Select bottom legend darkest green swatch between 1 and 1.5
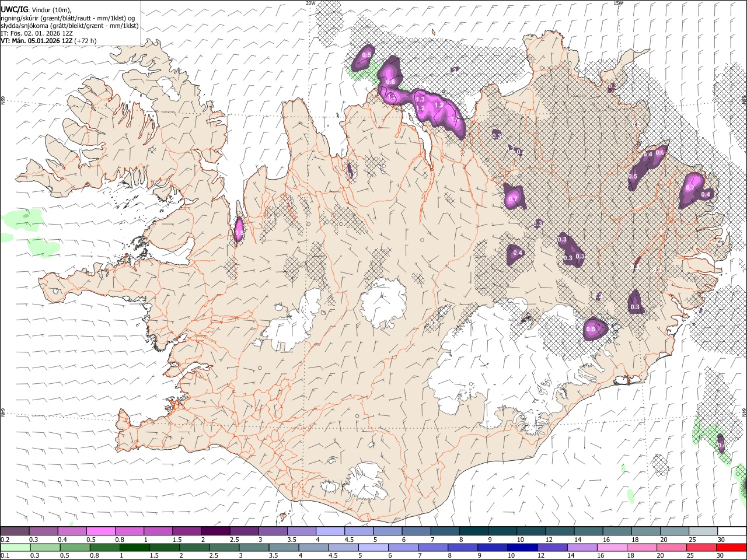747x560 pixels. [134, 547]
